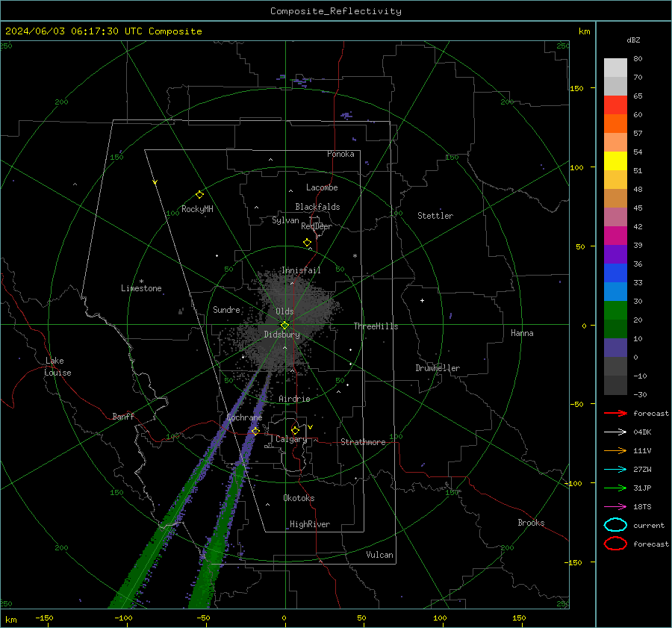Select the Didsbury label on the map

pyautogui.click(x=281, y=335)
